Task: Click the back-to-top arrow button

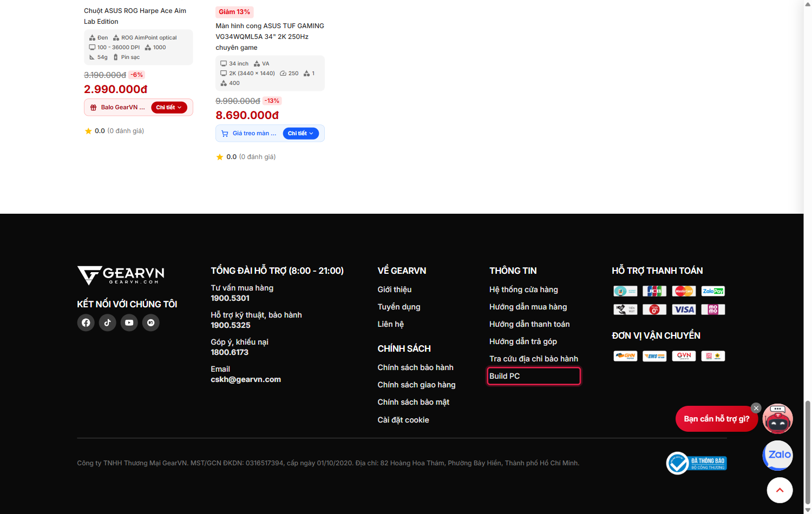Action: [780, 490]
